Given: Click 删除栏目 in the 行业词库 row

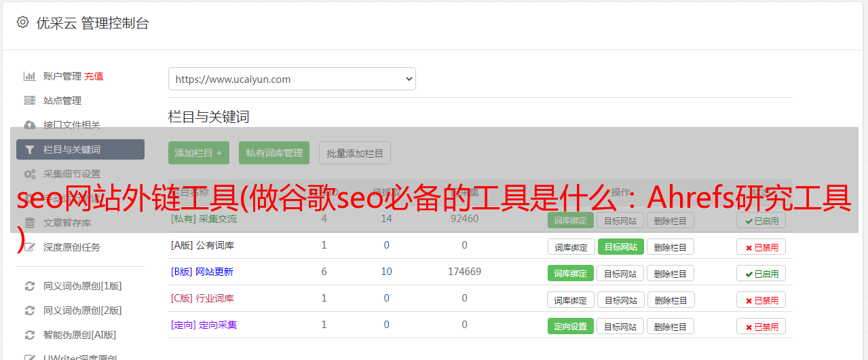Looking at the screenshot, I should point(671,300).
